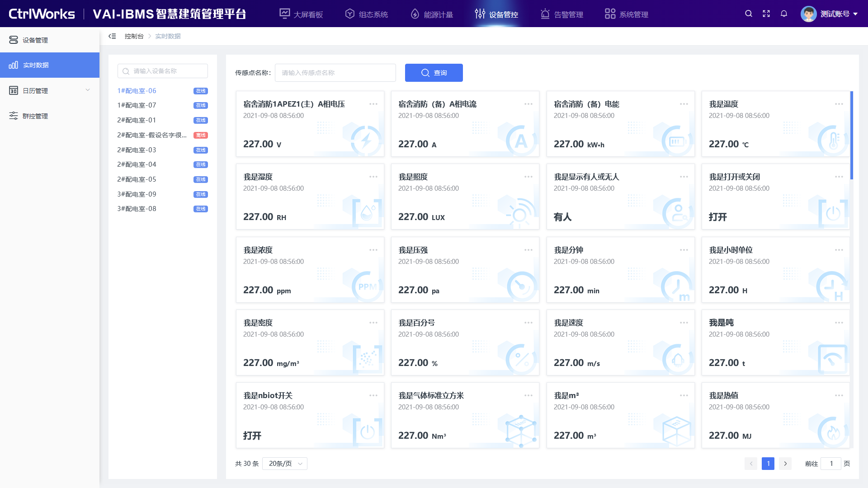Image resolution: width=868 pixels, height=488 pixels.
Task: Open the 设备管控 top menu
Action: [x=496, y=14]
